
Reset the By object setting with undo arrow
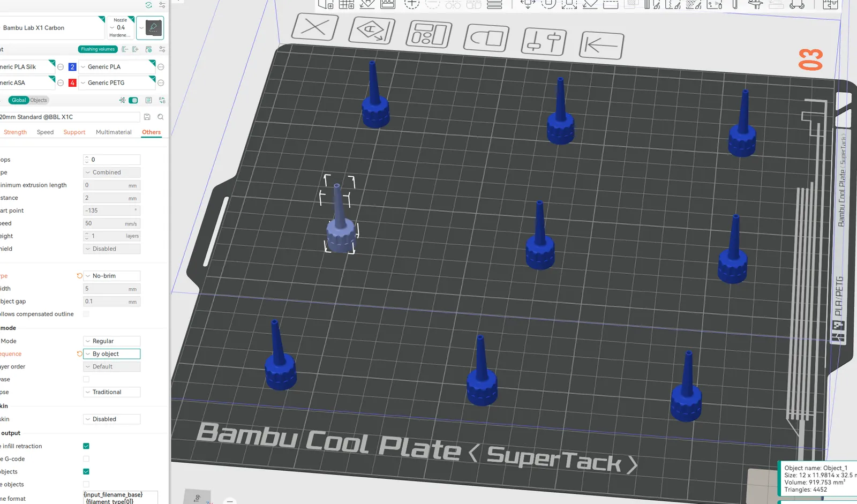(79, 354)
